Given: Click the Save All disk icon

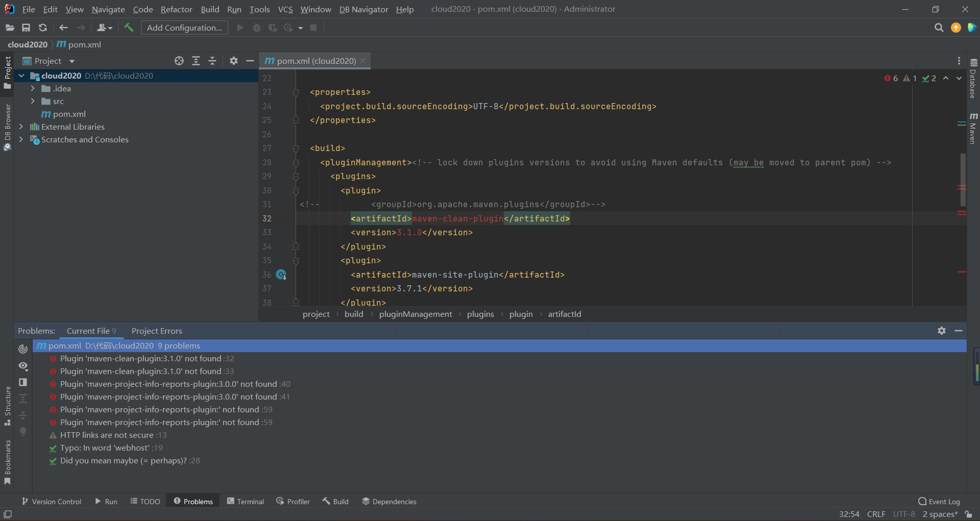Looking at the screenshot, I should [x=26, y=28].
